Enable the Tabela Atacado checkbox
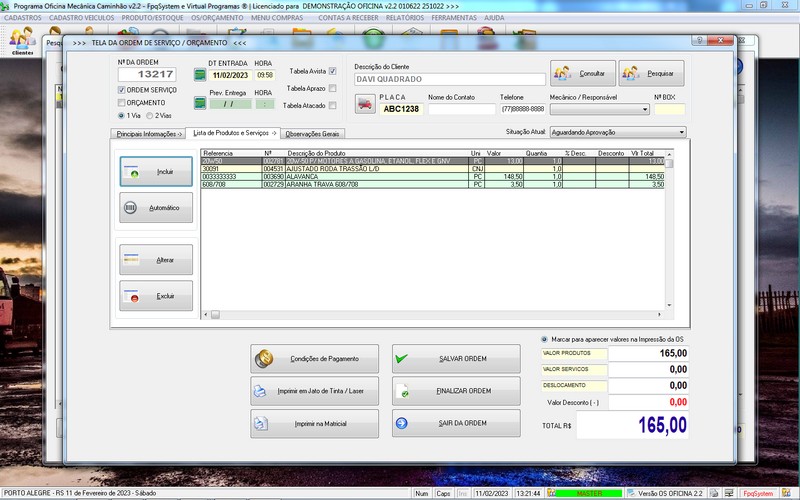Screen dimensions: 800x500 [333, 106]
